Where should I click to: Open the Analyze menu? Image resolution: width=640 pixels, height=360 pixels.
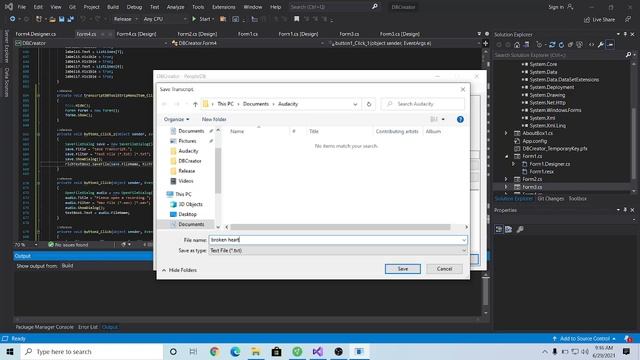click(175, 7)
